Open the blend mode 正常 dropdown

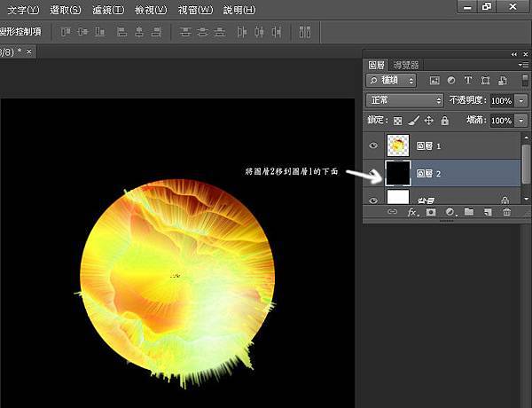405,101
